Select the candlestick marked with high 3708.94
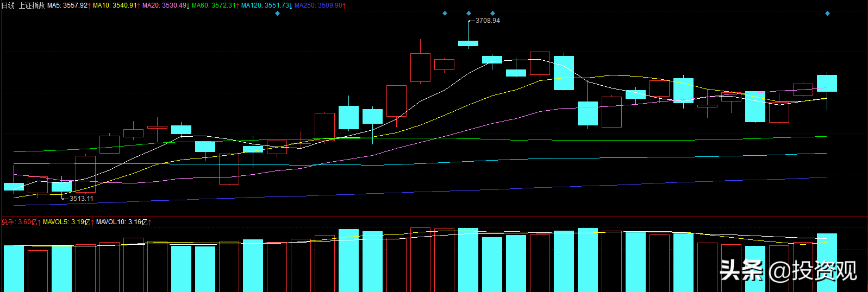The image size is (868, 292). point(468,43)
